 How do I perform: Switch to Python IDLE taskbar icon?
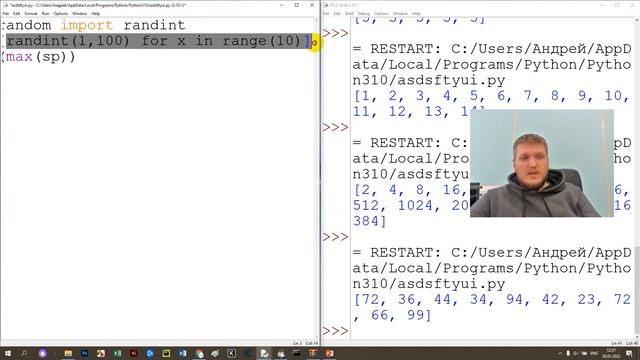(264, 353)
